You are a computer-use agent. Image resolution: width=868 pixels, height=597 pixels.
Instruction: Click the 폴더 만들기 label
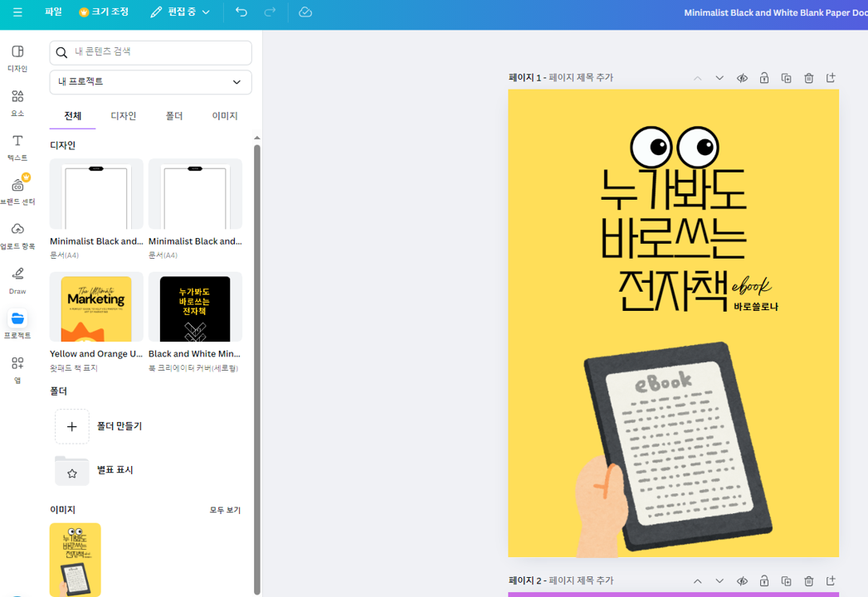tap(119, 426)
